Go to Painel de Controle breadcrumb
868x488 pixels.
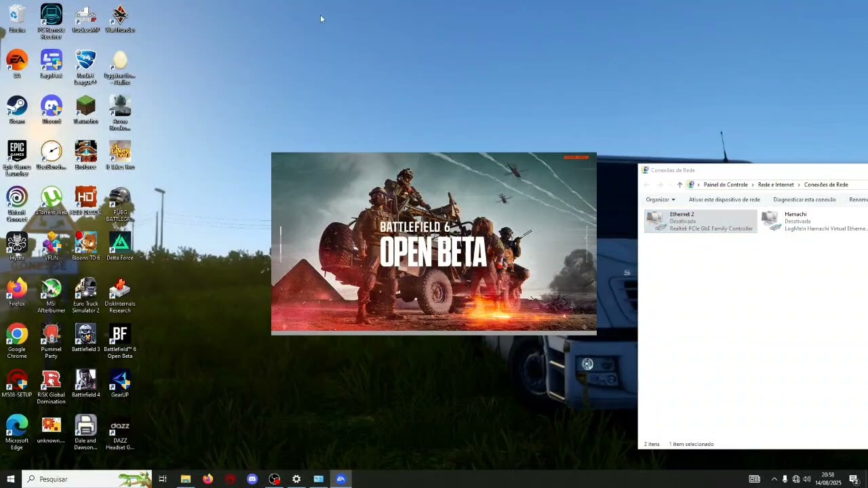click(x=726, y=184)
